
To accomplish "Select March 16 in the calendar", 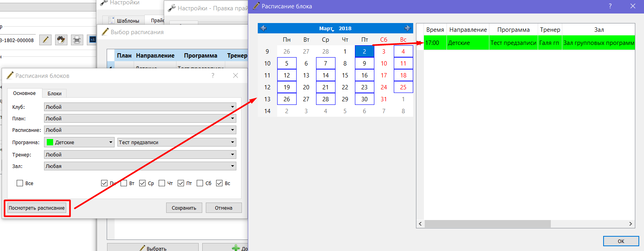I will coord(364,75).
